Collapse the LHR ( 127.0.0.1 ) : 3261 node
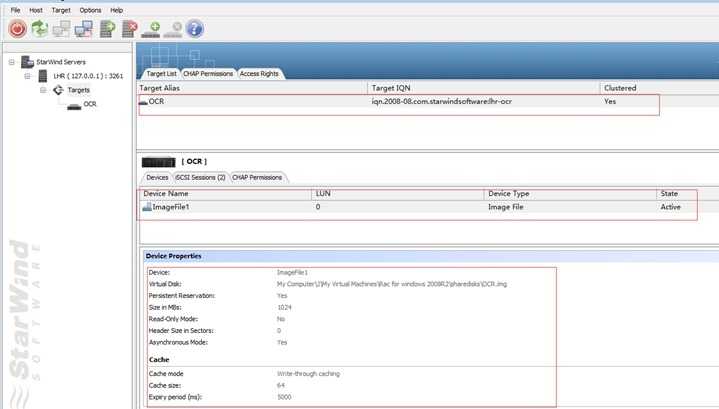 click(x=27, y=76)
